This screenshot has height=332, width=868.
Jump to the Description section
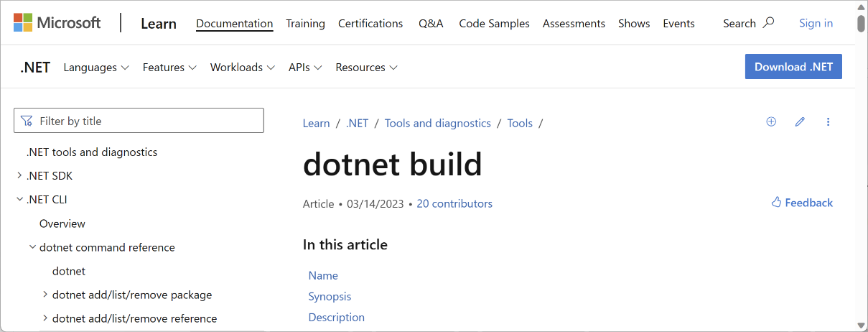337,317
